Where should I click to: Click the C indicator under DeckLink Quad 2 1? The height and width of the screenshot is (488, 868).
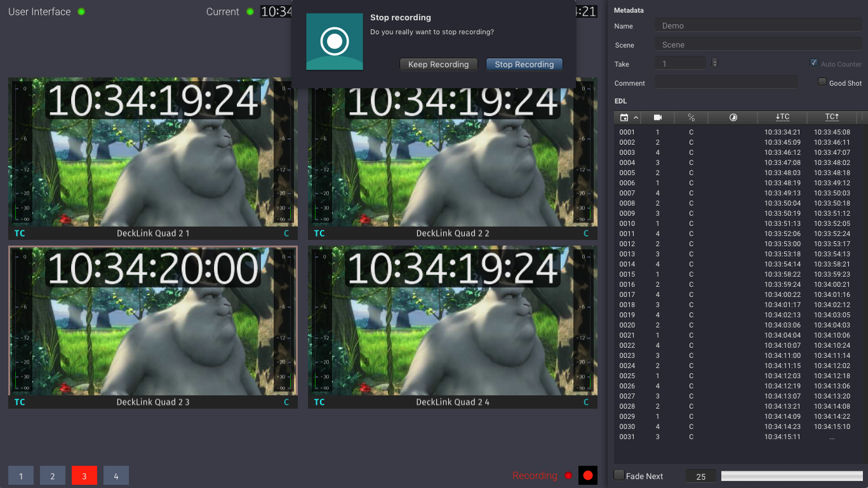tap(286, 234)
